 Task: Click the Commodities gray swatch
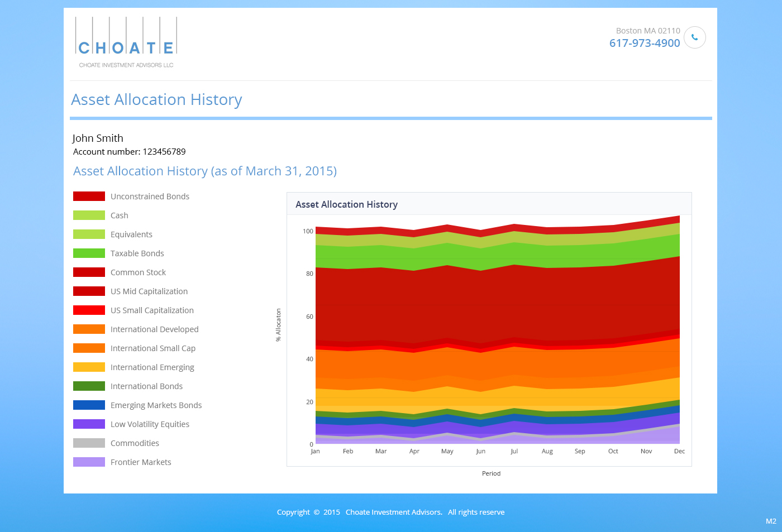coord(89,443)
